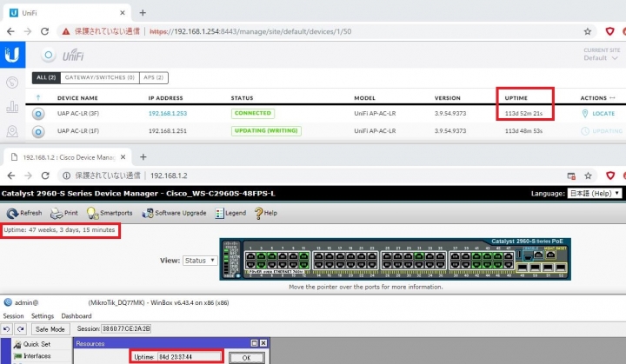Open UniFi map sidebar icon

tap(12, 131)
